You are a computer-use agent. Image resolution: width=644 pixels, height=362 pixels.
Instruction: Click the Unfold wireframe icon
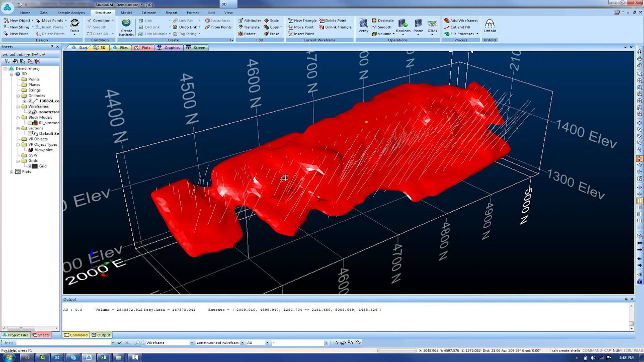pyautogui.click(x=490, y=26)
